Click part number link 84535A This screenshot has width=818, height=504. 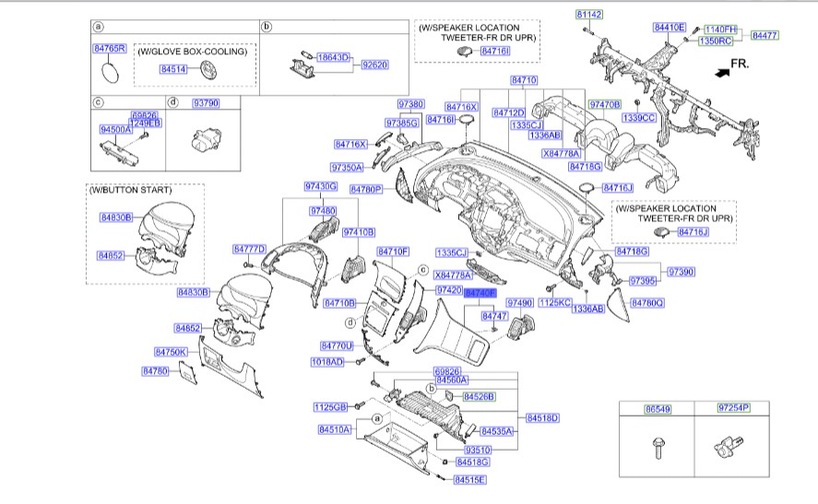coord(497,431)
